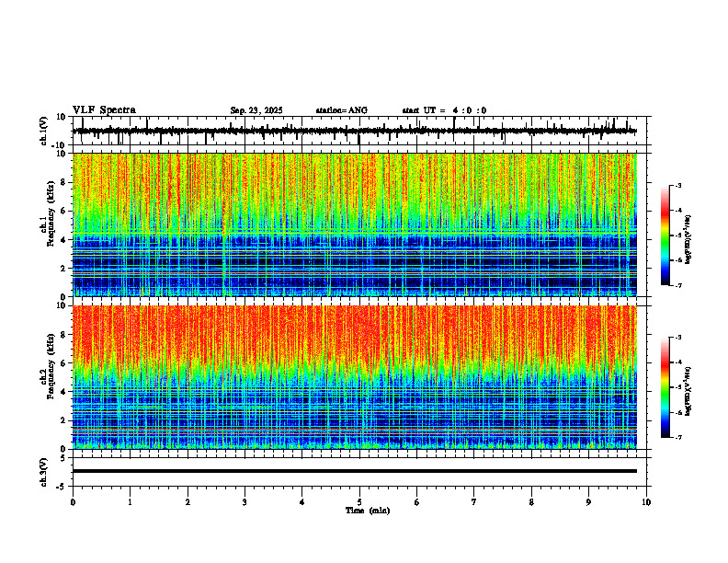Click the "ch.3(V)" axis label
Screen dimensions: 728x563
[44, 472]
